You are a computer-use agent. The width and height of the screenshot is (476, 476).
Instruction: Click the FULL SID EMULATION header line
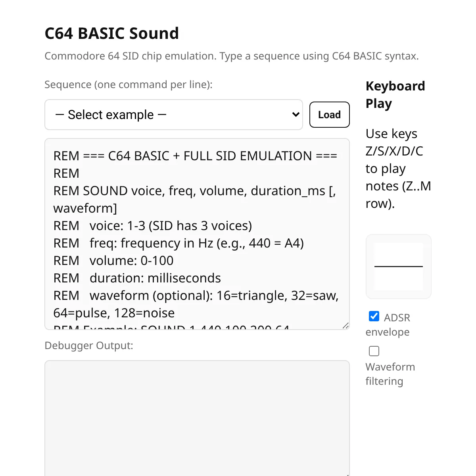(x=195, y=156)
